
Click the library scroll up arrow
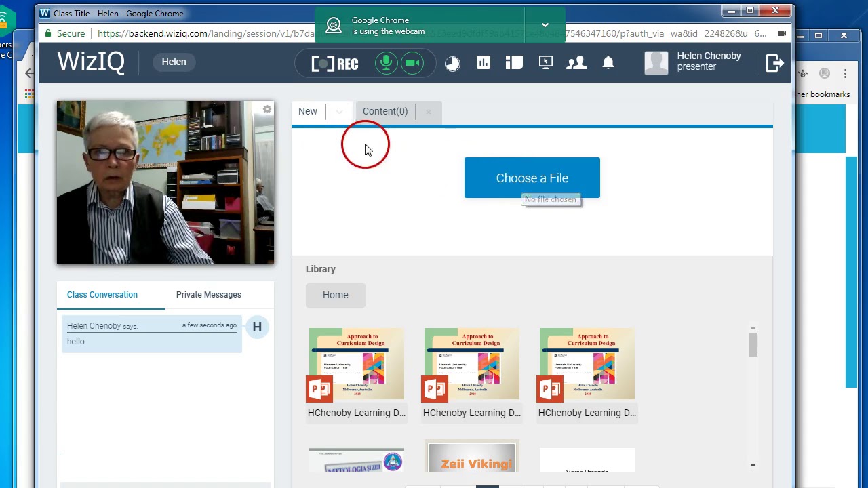tap(753, 328)
